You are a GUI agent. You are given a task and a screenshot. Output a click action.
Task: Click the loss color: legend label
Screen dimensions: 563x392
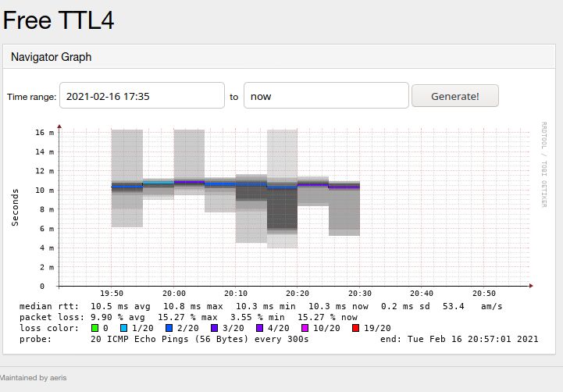(x=49, y=328)
